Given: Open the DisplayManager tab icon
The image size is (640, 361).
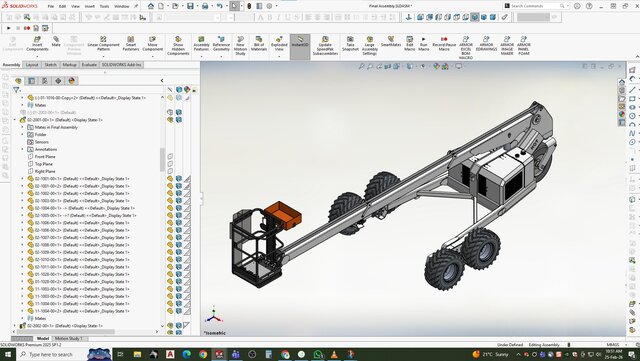Looking at the screenshot, I should [x=71, y=81].
